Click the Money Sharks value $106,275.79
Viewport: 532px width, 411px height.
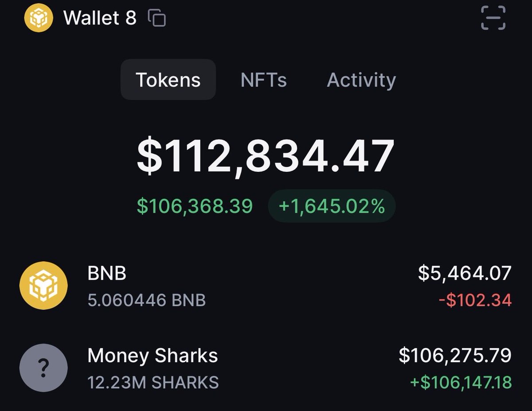(x=455, y=356)
